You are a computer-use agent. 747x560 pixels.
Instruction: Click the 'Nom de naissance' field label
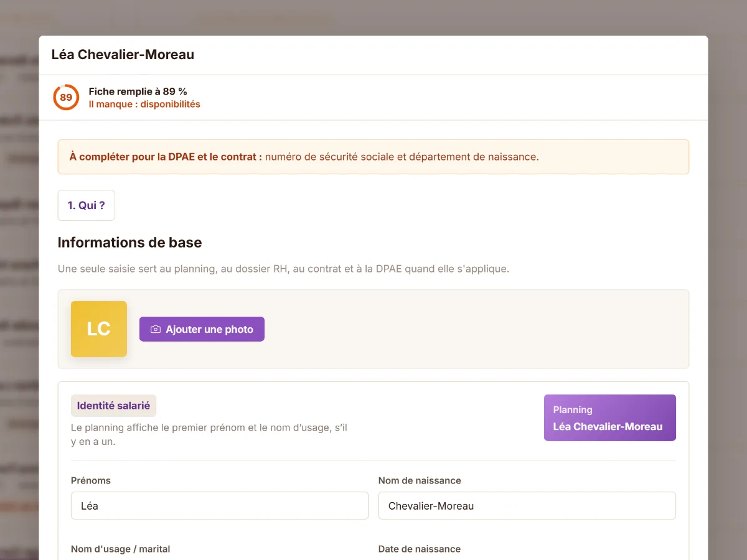[420, 480]
